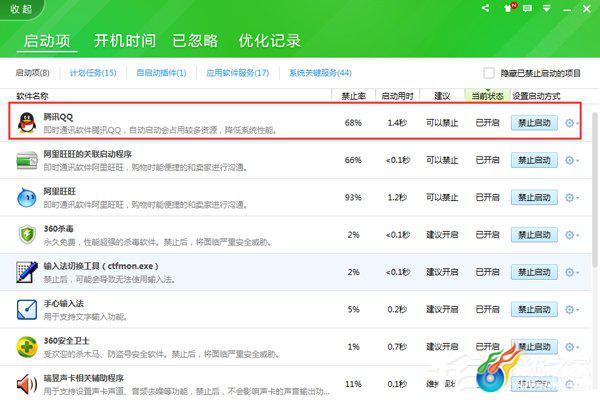Open the skin shirt icon in title bar
Image resolution: width=600 pixels, height=400 pixels.
509,8
